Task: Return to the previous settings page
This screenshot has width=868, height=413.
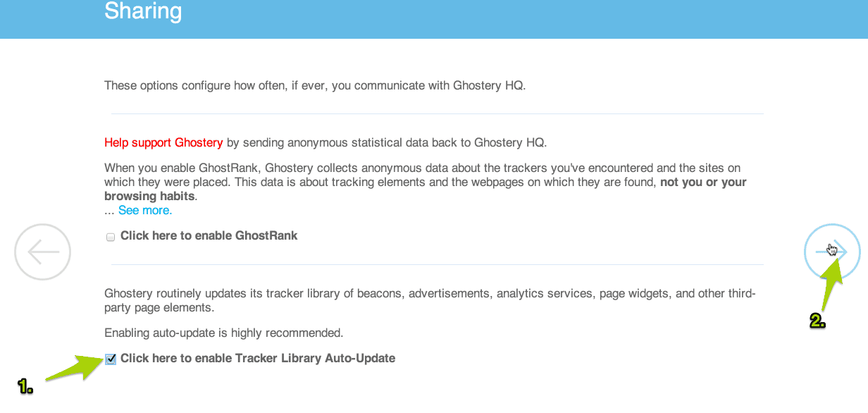Action: pos(42,252)
